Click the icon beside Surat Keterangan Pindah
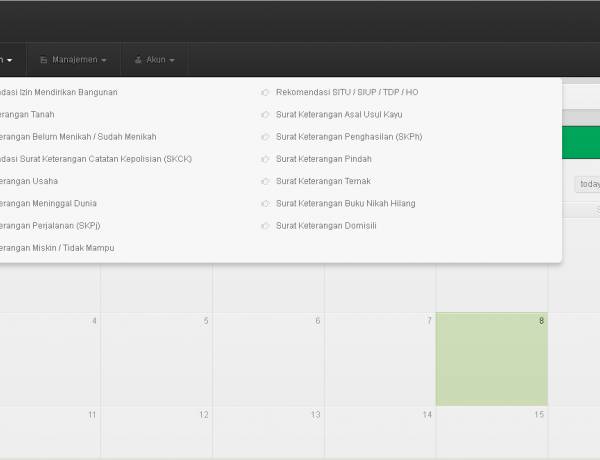This screenshot has height=460, width=600. (265, 159)
